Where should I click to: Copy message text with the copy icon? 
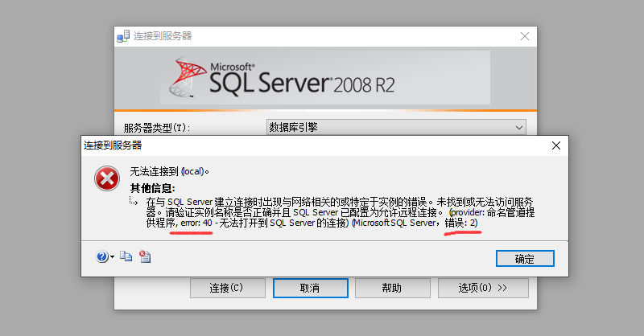tap(126, 256)
